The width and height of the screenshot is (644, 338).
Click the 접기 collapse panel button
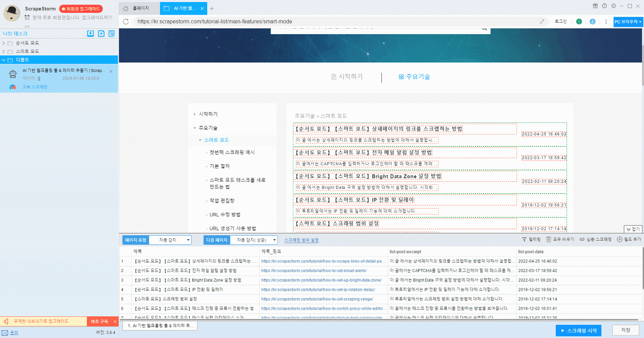(633, 229)
